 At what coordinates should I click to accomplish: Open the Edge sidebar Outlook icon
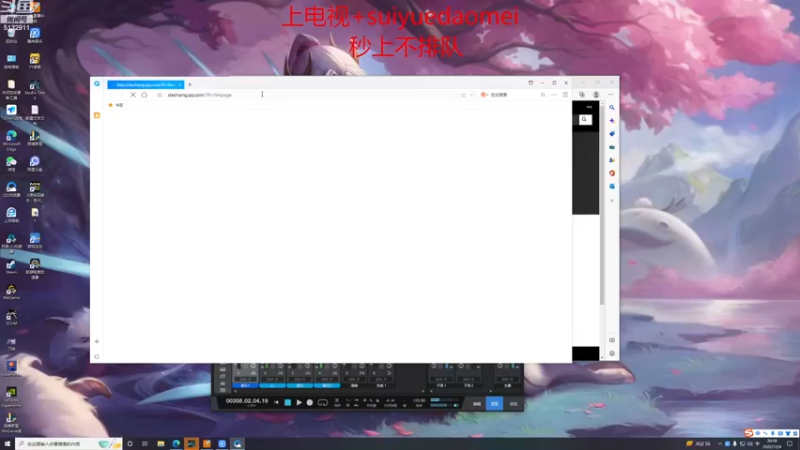(612, 187)
